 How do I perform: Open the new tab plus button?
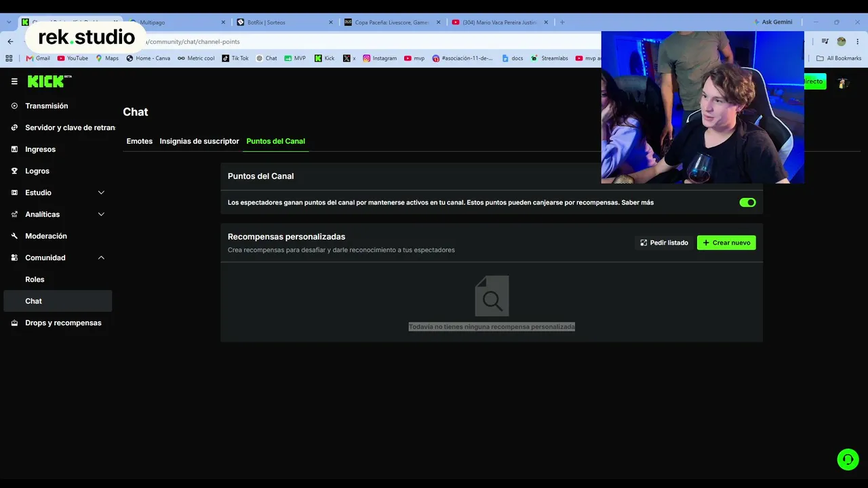click(x=562, y=22)
